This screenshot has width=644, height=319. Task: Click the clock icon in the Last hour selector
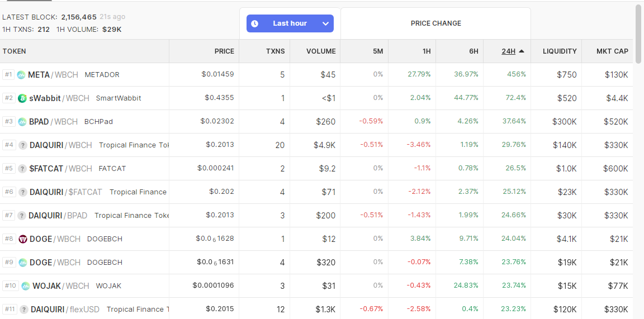point(255,23)
